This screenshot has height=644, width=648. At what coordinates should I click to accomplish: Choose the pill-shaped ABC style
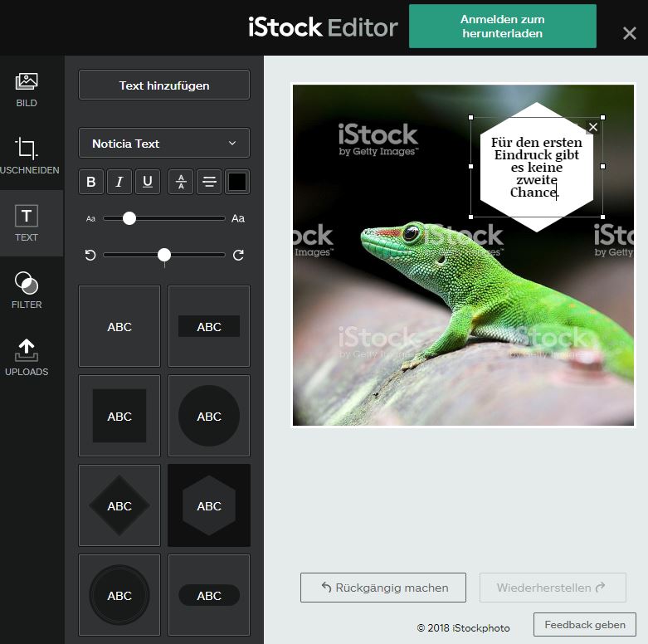pos(209,595)
